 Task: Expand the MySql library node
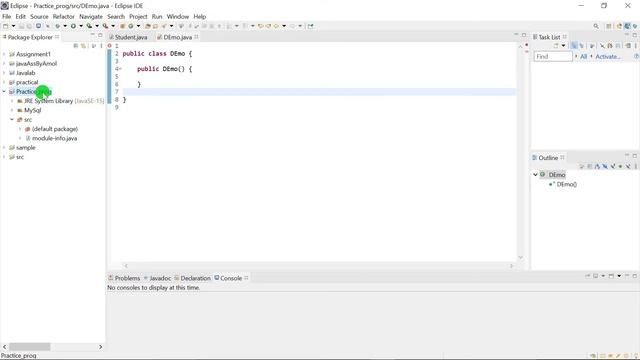(12, 110)
